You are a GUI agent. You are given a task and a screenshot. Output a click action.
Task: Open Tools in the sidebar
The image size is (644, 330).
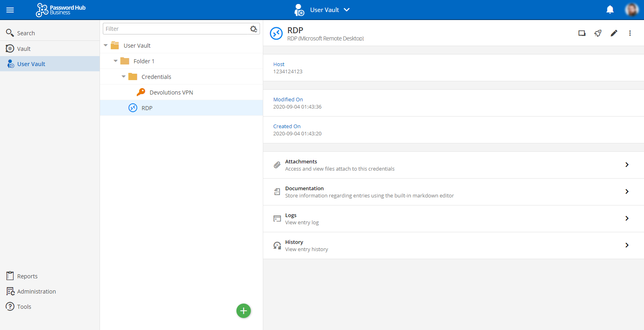click(x=50, y=306)
